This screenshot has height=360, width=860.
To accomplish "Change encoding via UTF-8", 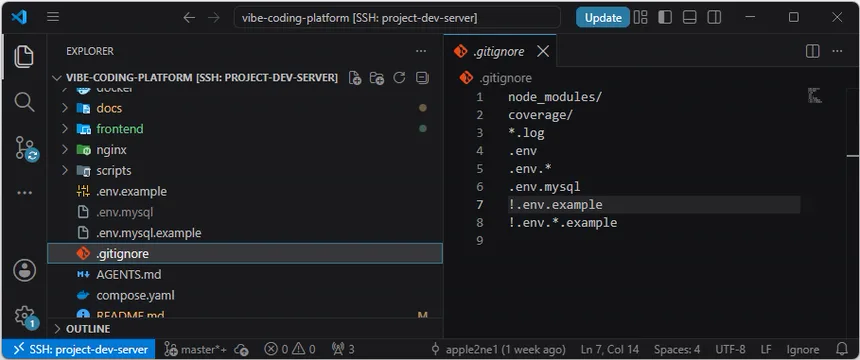I will [x=730, y=349].
